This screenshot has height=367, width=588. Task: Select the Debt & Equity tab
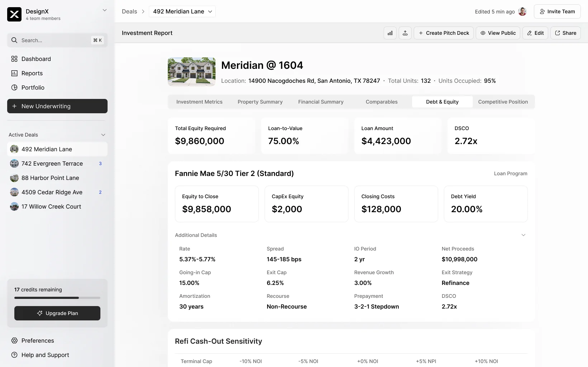442,102
